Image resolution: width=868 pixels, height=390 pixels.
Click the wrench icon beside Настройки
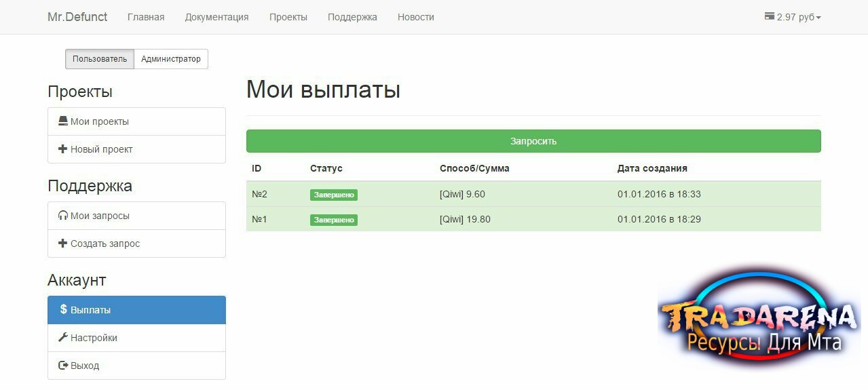[63, 337]
